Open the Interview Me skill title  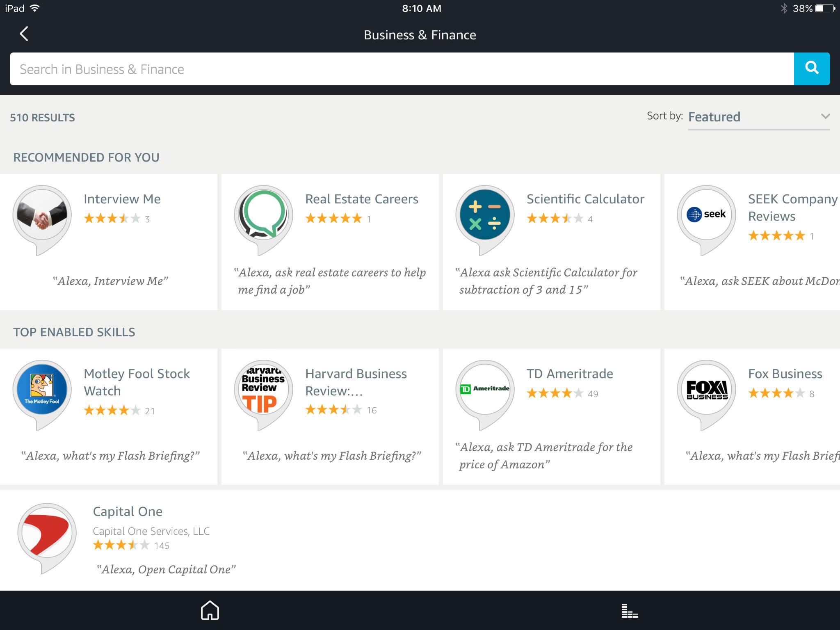coord(122,199)
